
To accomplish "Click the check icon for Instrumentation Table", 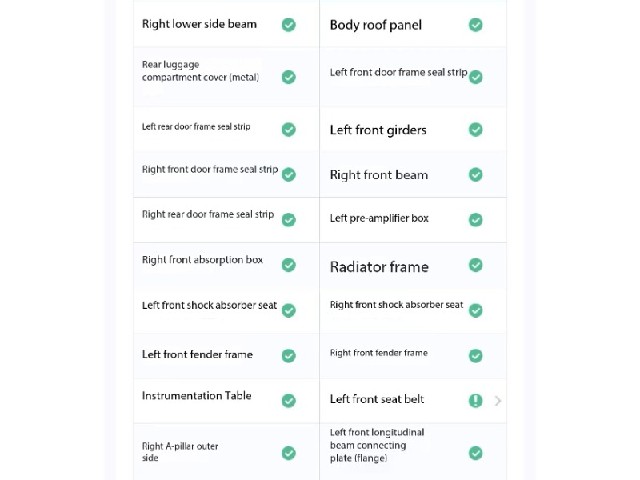I will [x=289, y=400].
